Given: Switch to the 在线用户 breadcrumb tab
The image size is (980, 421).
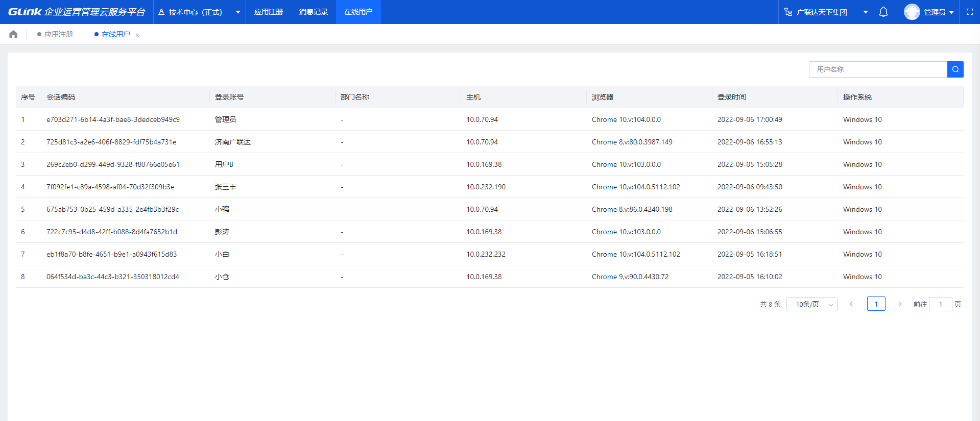Looking at the screenshot, I should [112, 34].
